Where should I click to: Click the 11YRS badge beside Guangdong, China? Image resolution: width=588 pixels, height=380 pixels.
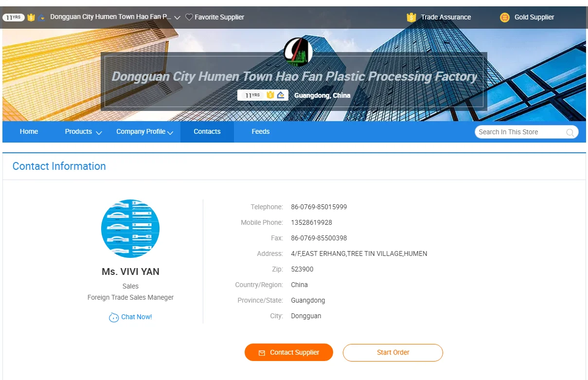(x=252, y=95)
